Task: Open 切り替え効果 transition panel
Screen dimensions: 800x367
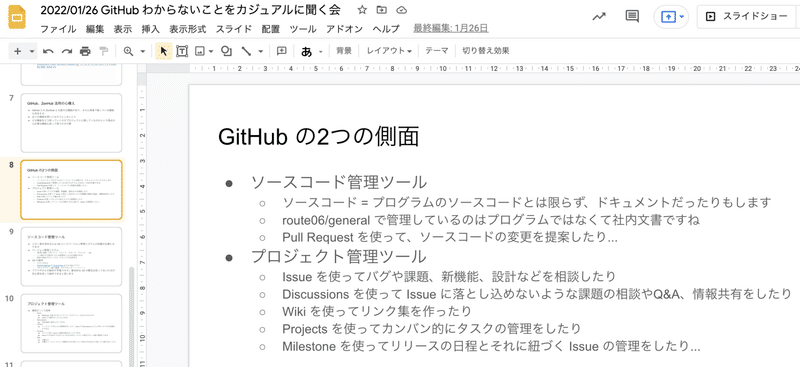Action: pos(485,51)
